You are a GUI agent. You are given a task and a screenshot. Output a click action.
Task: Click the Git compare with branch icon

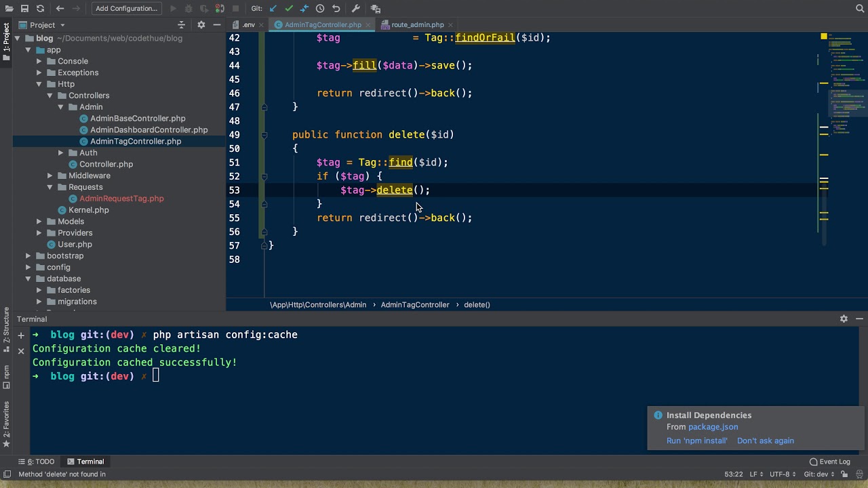pos(304,9)
